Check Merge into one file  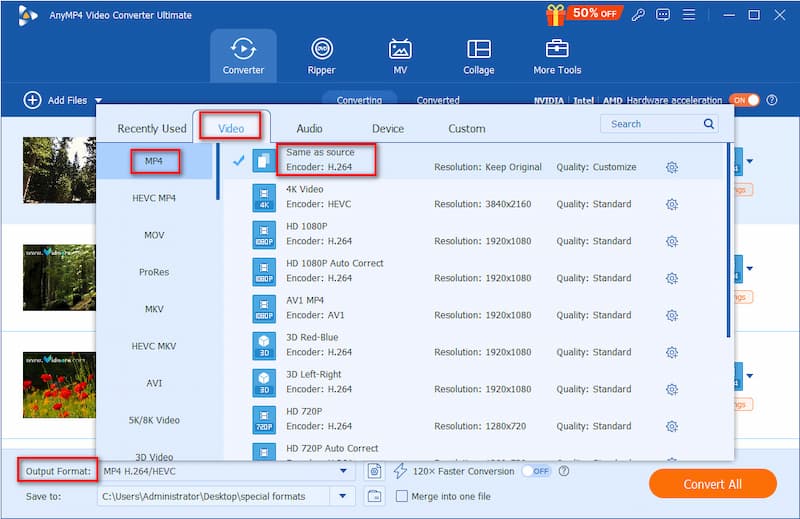pos(402,496)
